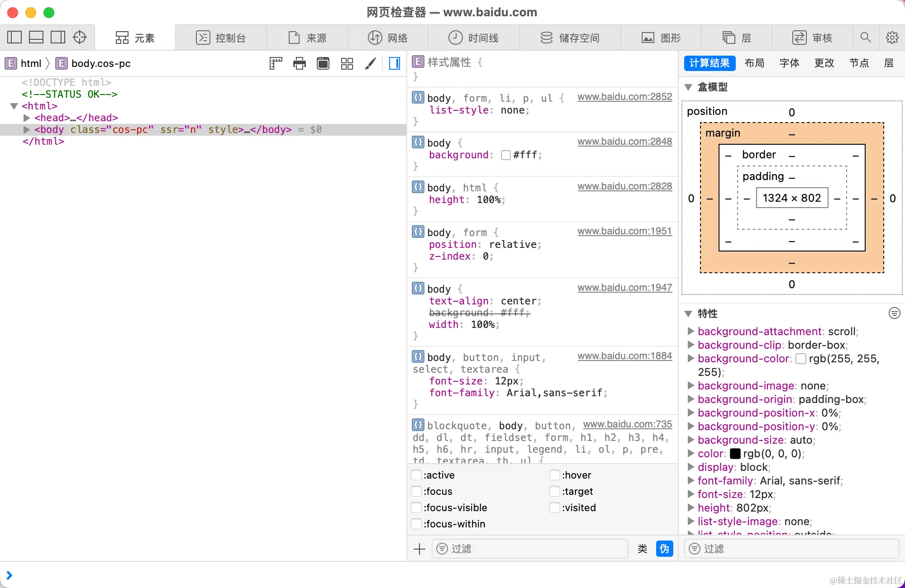Expand the background-color computed property

tap(691, 358)
